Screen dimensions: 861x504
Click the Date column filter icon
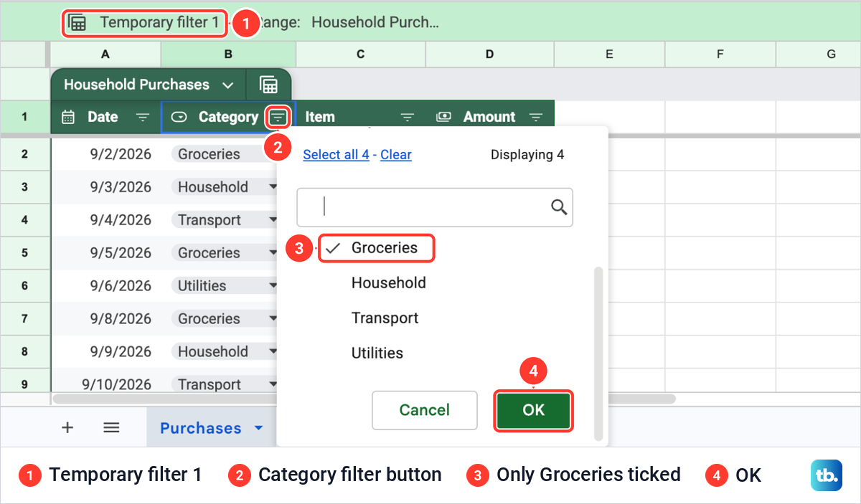143,117
